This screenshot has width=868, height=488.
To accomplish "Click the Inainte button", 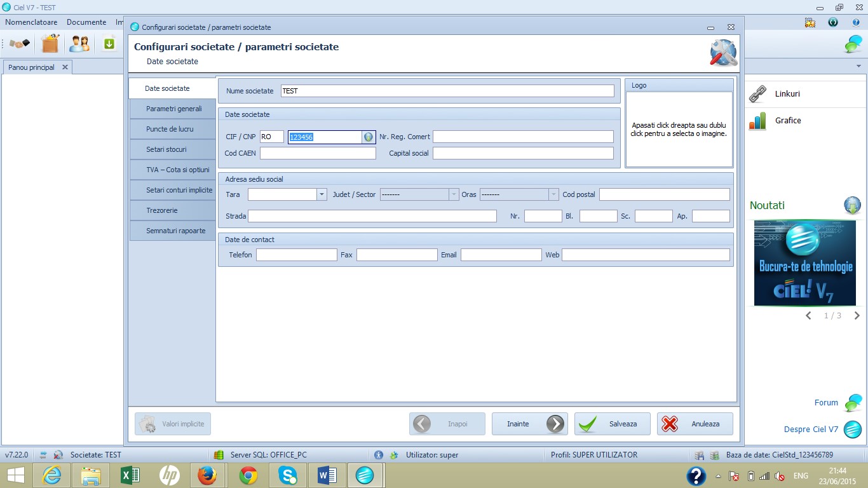I will point(530,424).
